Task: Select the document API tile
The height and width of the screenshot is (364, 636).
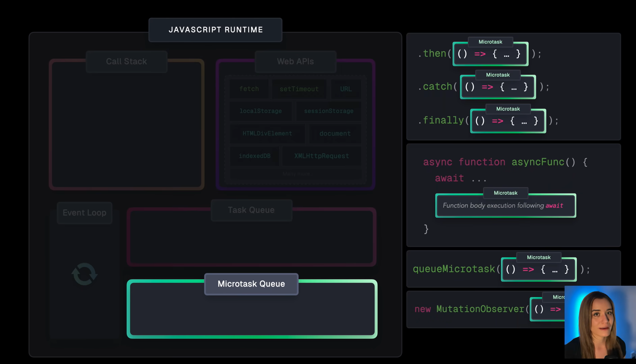Action: pos(335,134)
